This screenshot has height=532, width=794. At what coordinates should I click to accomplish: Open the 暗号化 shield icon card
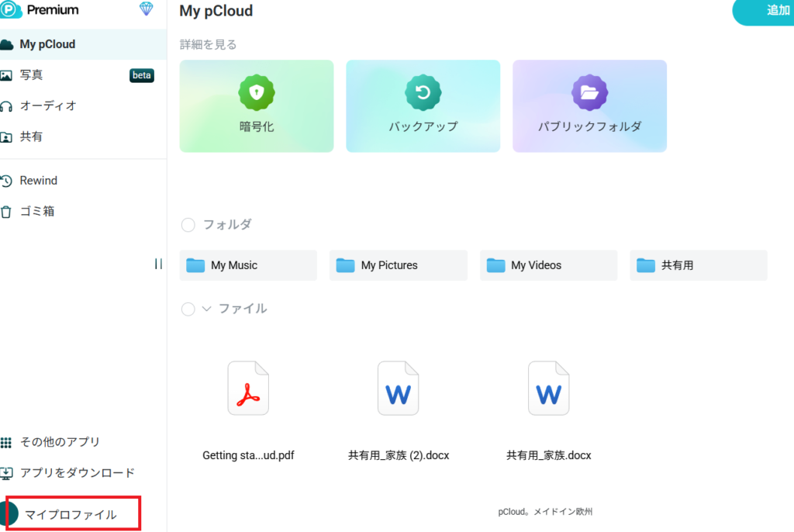click(x=257, y=94)
